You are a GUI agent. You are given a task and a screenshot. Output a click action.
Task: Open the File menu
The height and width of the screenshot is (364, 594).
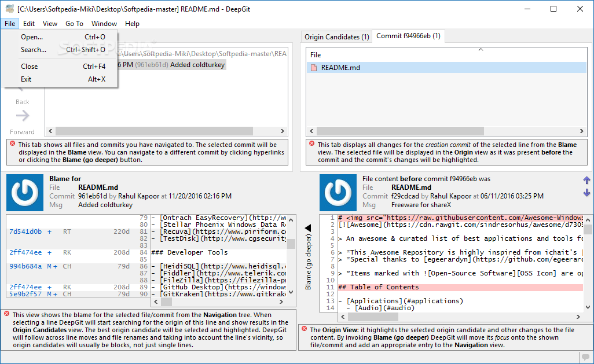(x=10, y=24)
